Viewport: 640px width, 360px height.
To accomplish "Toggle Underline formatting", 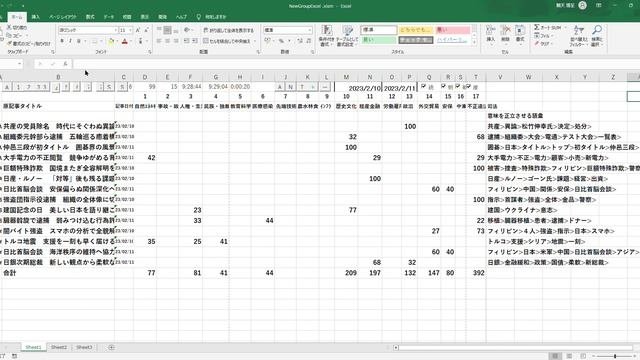I will (x=78, y=41).
